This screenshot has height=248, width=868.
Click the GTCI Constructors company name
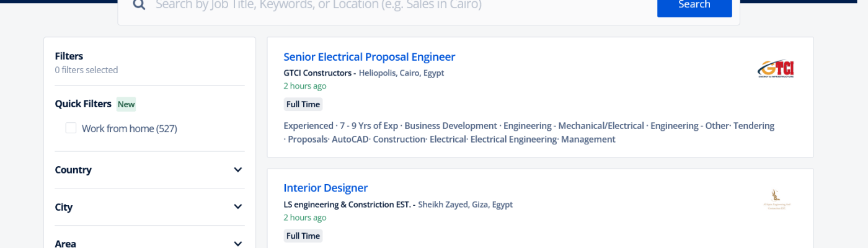click(317, 73)
